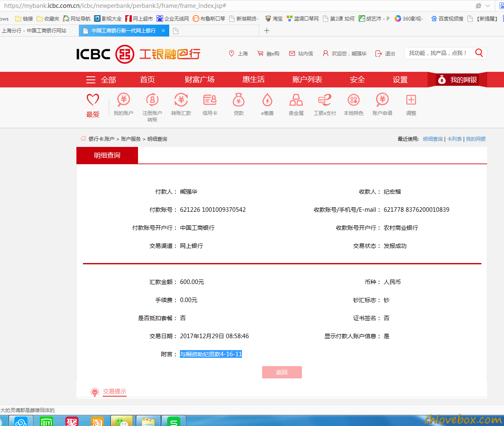Expand the address bar dropdown arrow
This screenshot has height=426, width=504.
pos(488,6)
